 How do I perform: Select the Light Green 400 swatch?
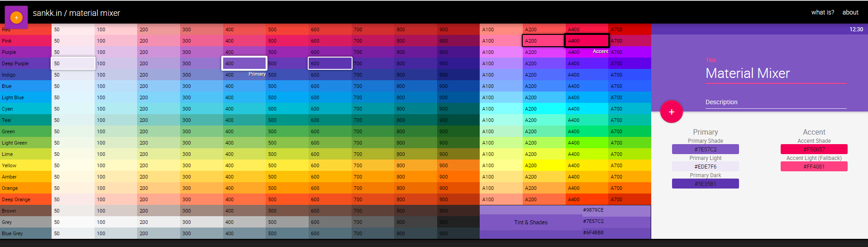coord(244,143)
